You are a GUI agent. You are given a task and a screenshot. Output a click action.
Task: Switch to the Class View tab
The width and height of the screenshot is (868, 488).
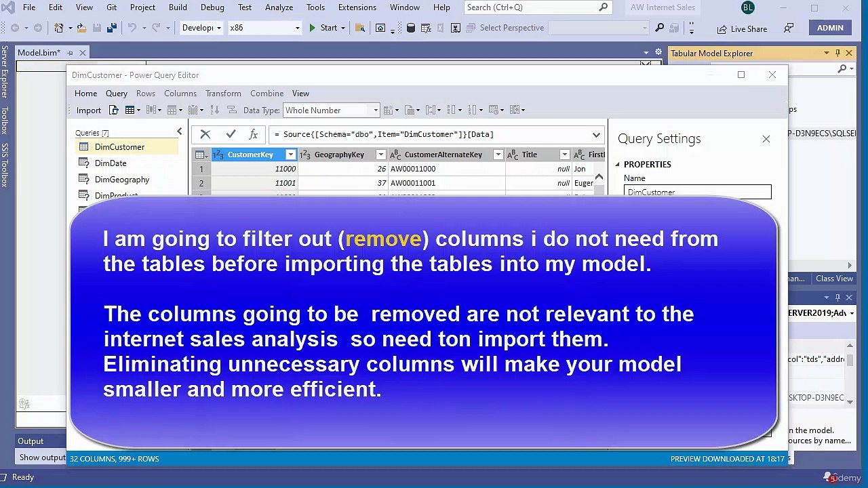pos(834,279)
